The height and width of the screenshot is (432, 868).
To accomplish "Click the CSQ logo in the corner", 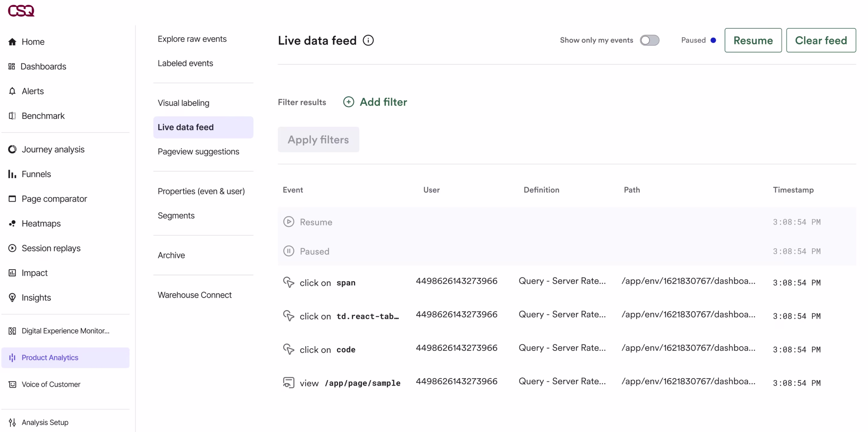I will 21,11.
